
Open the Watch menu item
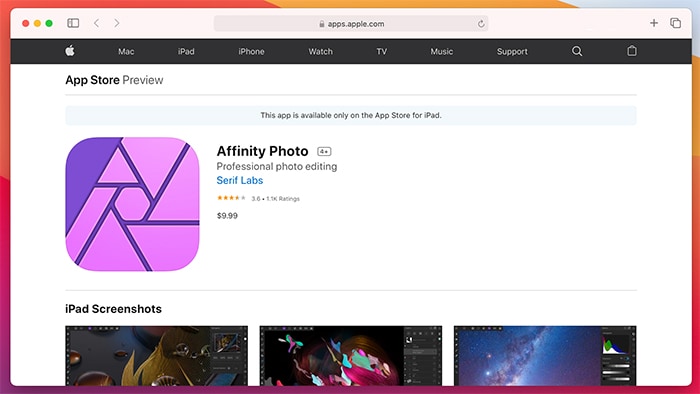point(321,51)
